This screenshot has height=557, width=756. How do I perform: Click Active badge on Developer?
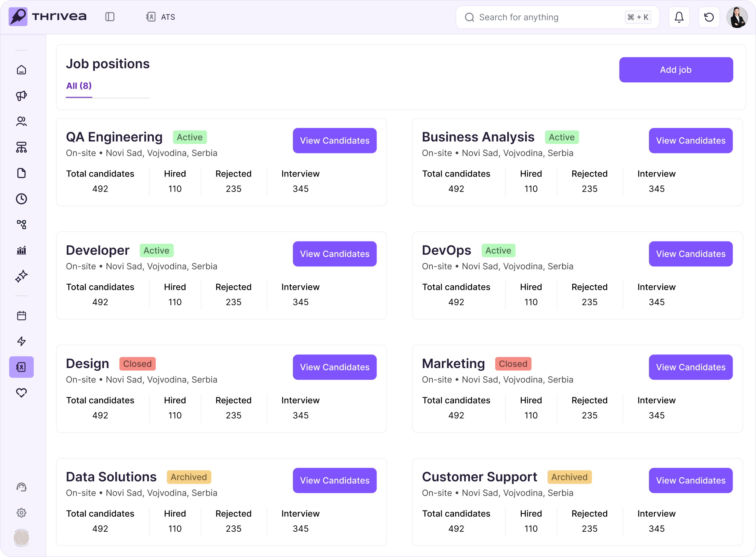tap(156, 251)
